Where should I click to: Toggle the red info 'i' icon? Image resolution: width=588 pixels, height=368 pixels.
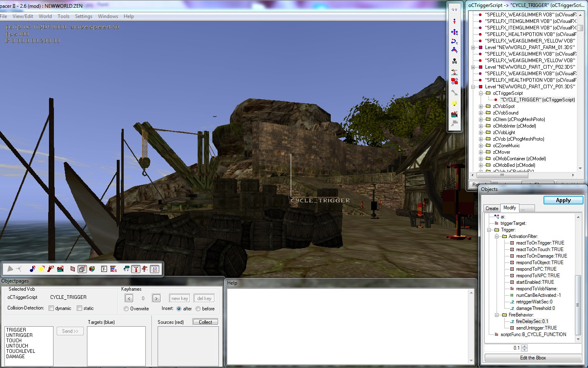pos(136,269)
